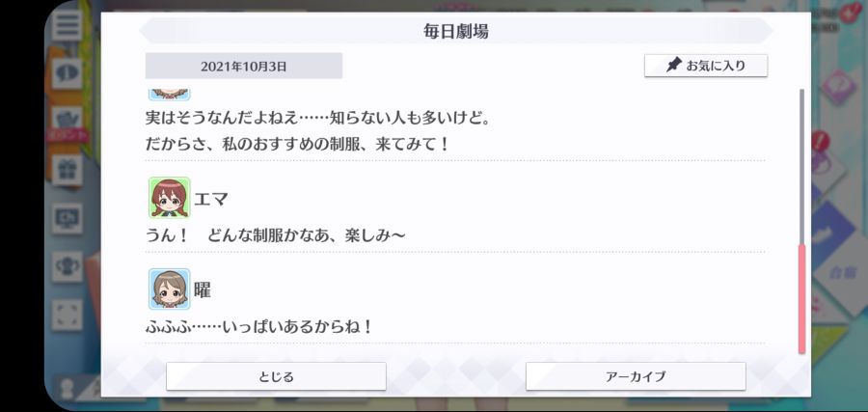Open the hamburger menu icon

[67, 26]
